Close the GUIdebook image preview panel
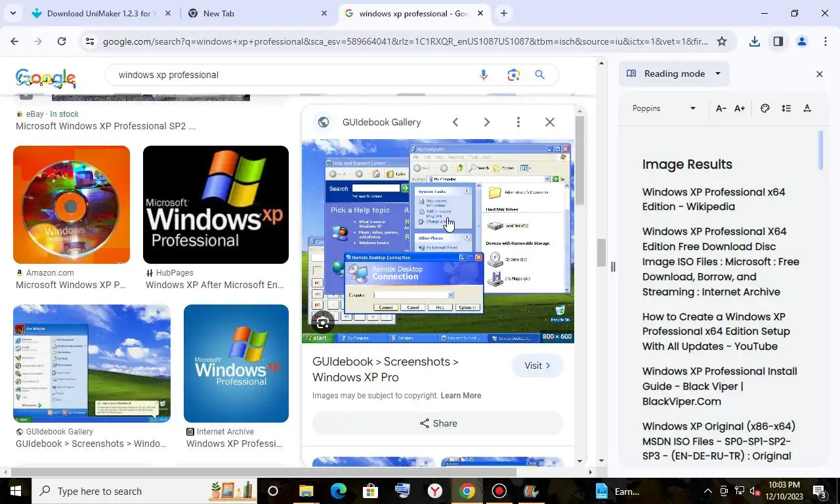The image size is (840, 504). coord(550,122)
